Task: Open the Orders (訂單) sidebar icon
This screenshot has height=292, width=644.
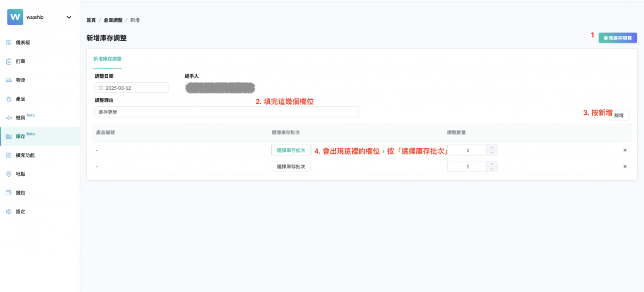Action: 9,62
